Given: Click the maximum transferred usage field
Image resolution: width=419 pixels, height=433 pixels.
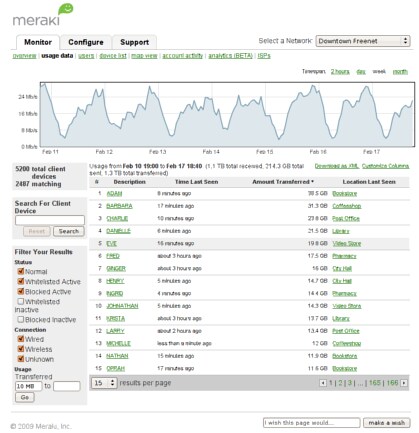Looking at the screenshot, I should 67,386.
